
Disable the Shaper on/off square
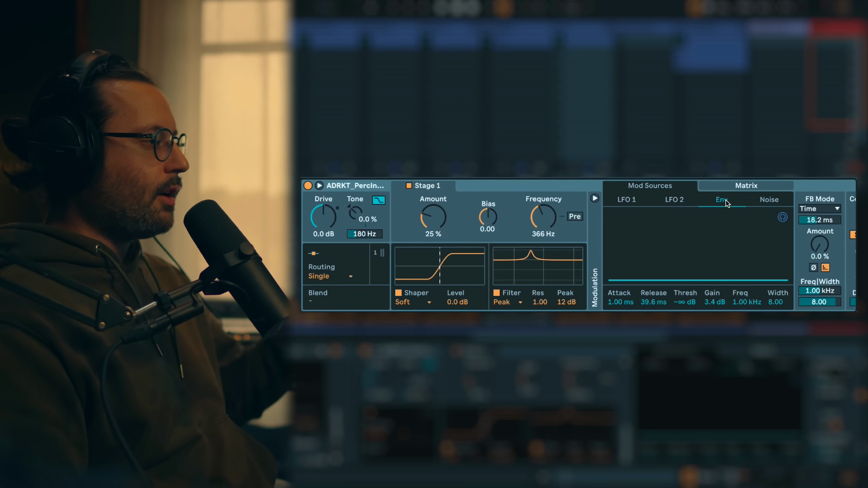pyautogui.click(x=398, y=293)
